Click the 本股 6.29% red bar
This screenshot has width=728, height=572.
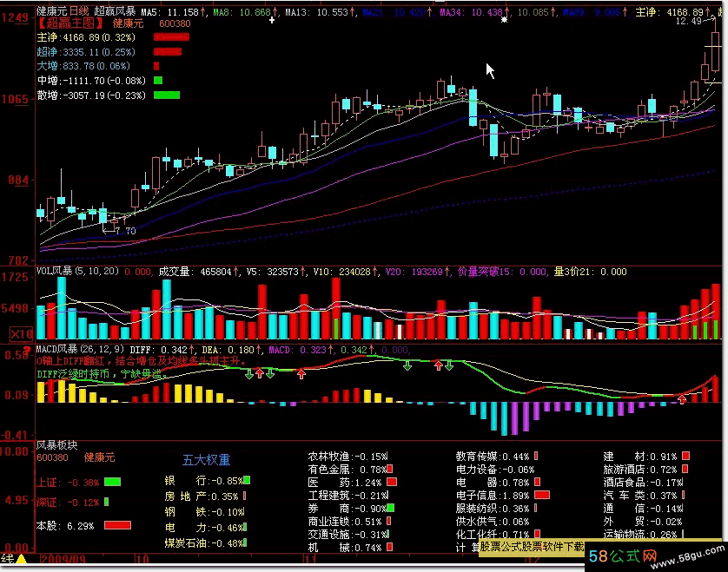pyautogui.click(x=117, y=525)
